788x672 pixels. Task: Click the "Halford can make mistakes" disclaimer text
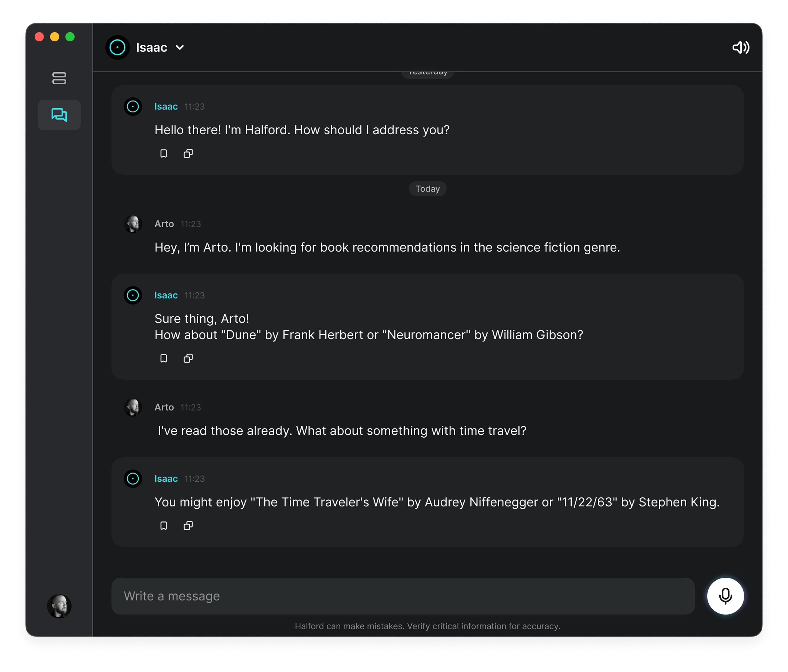pos(428,626)
